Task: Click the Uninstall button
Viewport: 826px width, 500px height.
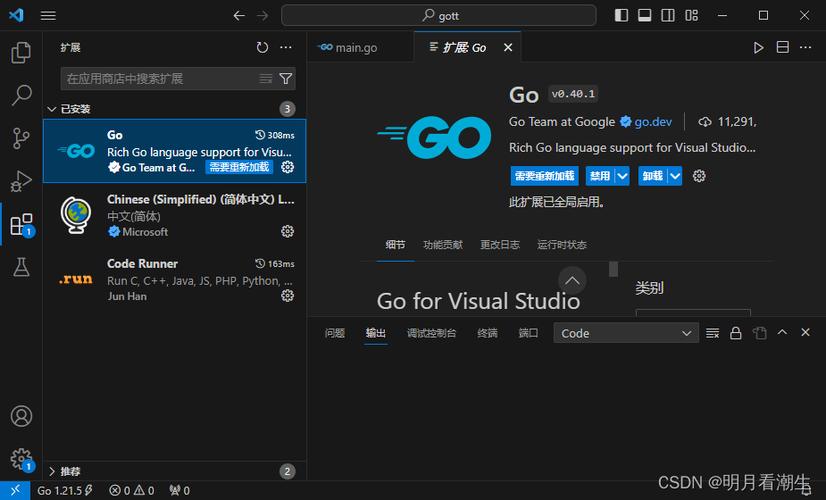Action: (x=653, y=176)
